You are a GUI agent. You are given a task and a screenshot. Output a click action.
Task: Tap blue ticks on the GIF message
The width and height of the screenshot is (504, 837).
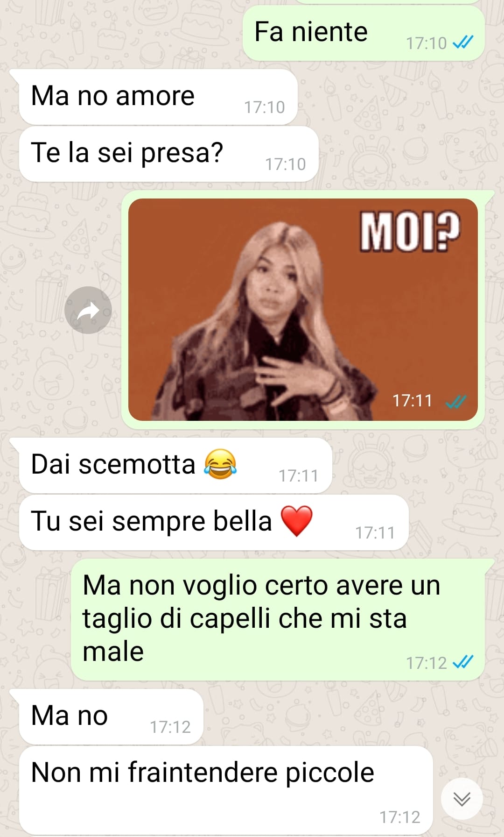coord(456,402)
